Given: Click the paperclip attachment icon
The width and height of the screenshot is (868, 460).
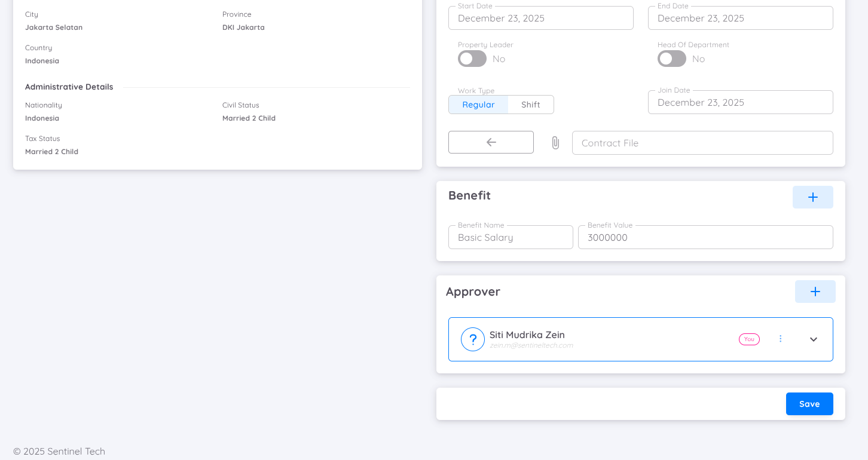Looking at the screenshot, I should pyautogui.click(x=555, y=143).
